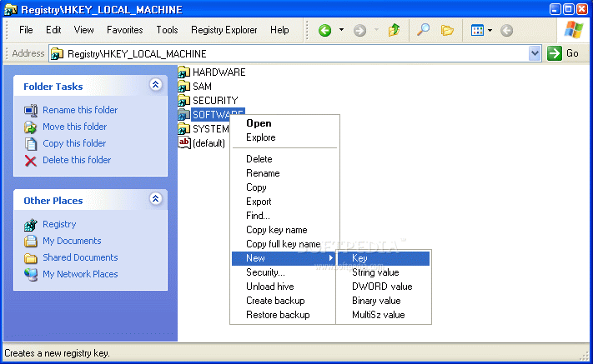Click the red X delete folder icon
Viewport: 593px width, 364px height.
click(31, 161)
